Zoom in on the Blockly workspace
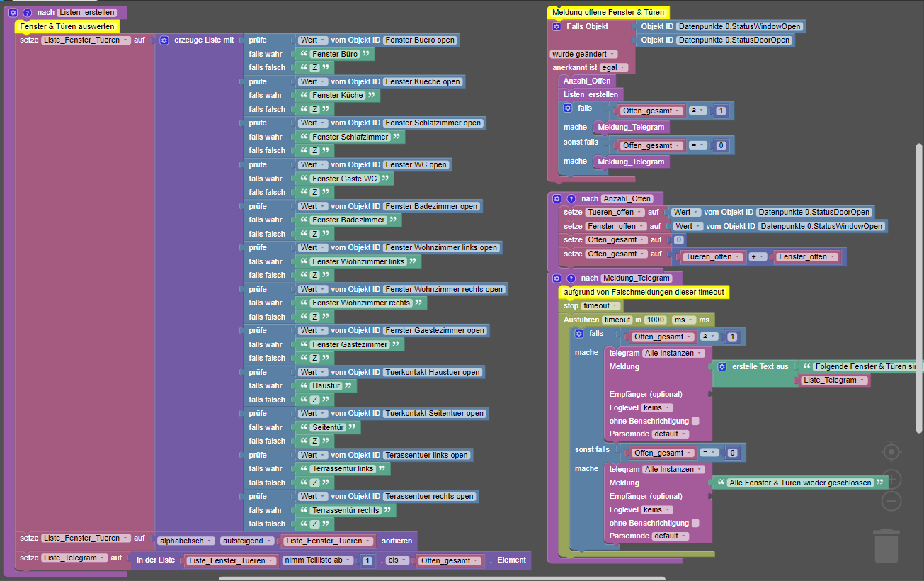The width and height of the screenshot is (924, 581). (891, 478)
